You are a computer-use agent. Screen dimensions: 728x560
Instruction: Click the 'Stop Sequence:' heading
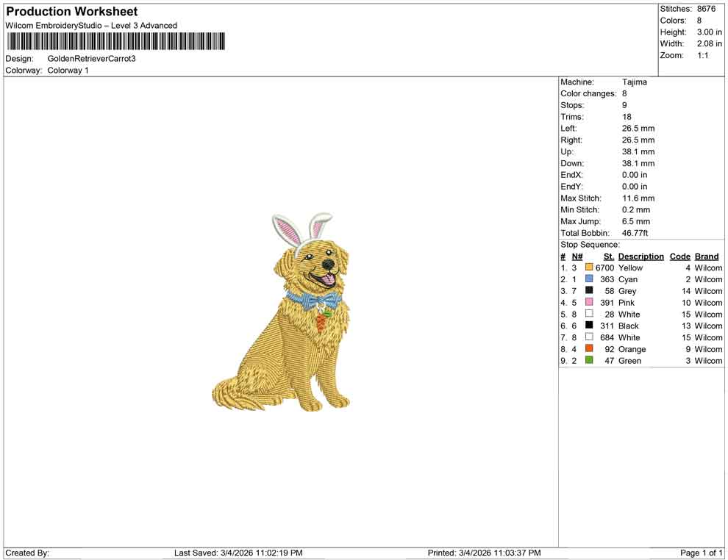pyautogui.click(x=590, y=245)
